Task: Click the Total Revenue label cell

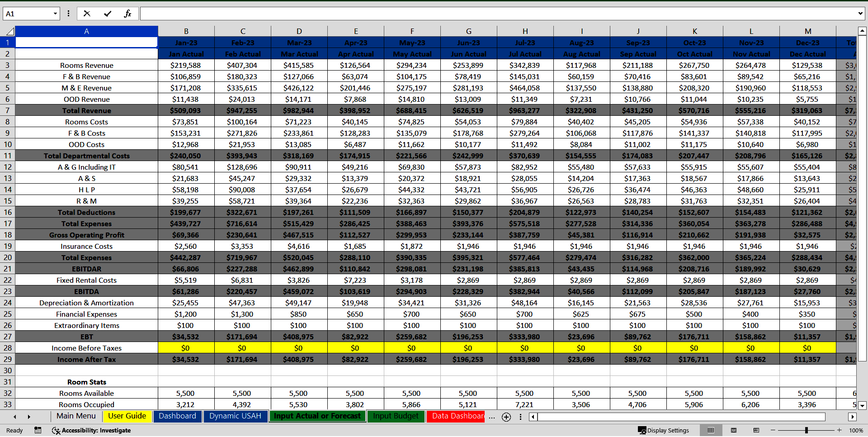Action: coord(87,110)
